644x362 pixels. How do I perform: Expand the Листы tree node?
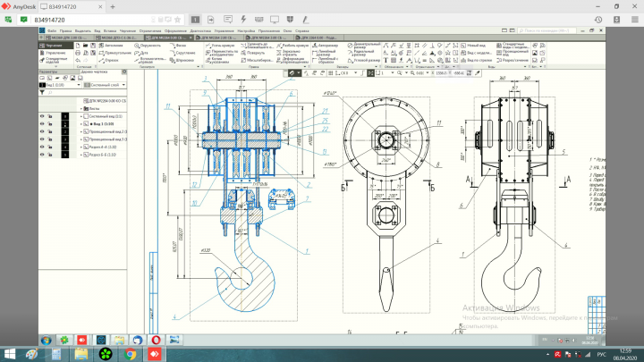pos(80,109)
